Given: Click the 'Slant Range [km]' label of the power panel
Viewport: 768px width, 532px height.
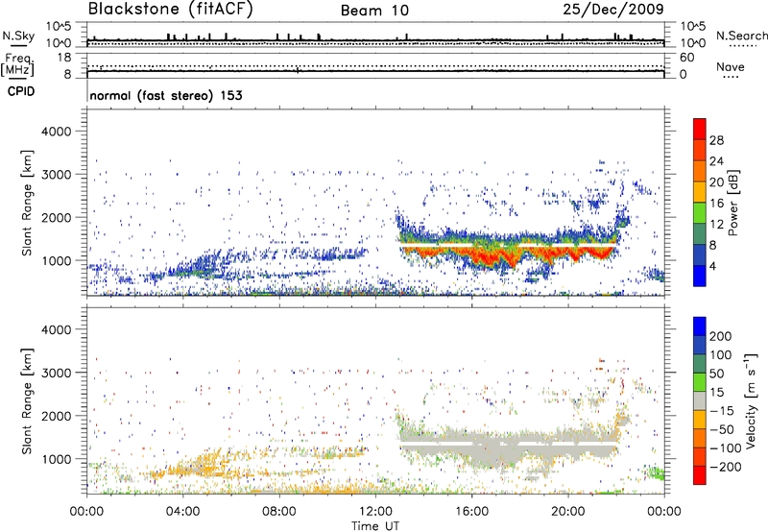Looking at the screenshot, I should point(27,204).
